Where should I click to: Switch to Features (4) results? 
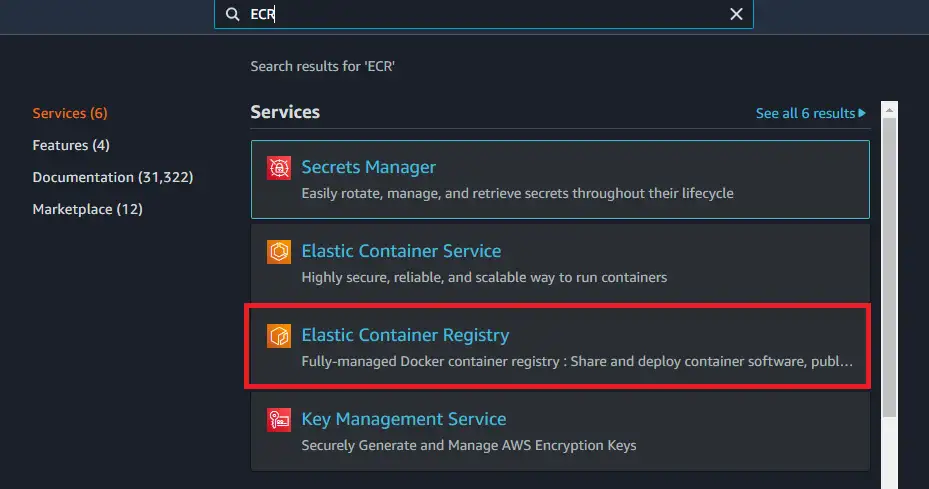coord(71,145)
